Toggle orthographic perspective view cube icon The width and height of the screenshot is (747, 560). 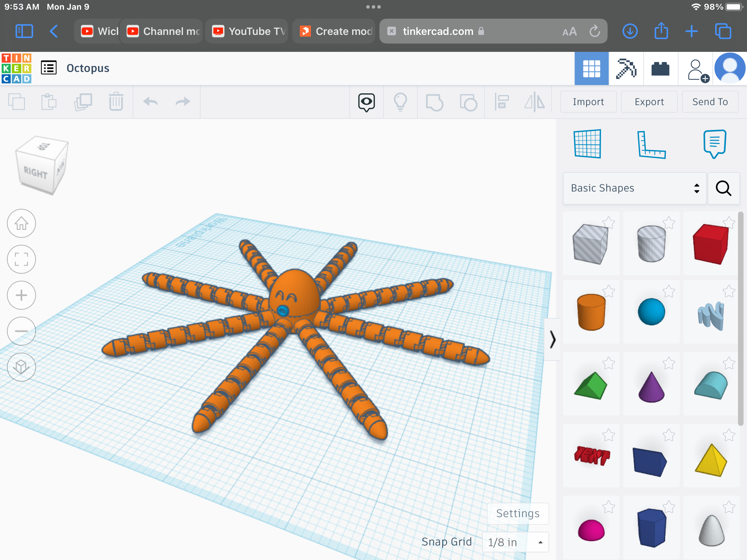(x=21, y=367)
